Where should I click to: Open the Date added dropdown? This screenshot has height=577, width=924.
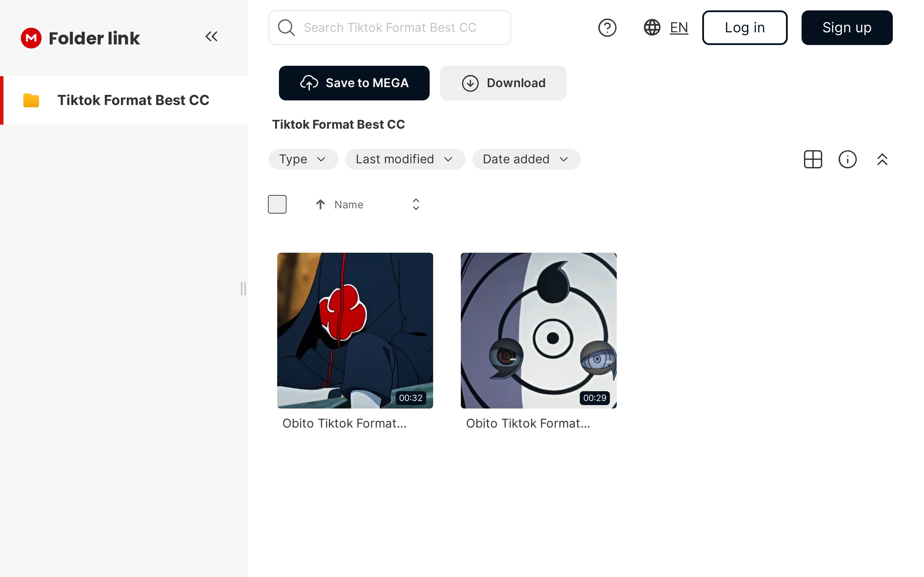pyautogui.click(x=526, y=159)
